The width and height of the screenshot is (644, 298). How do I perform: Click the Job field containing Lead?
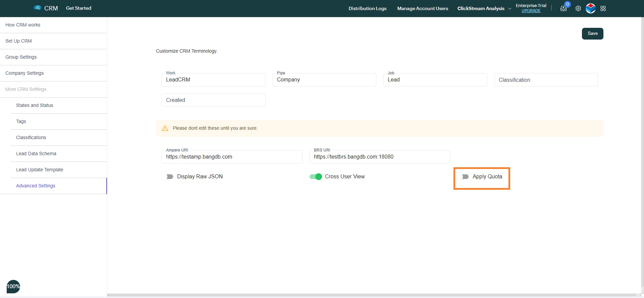click(435, 80)
